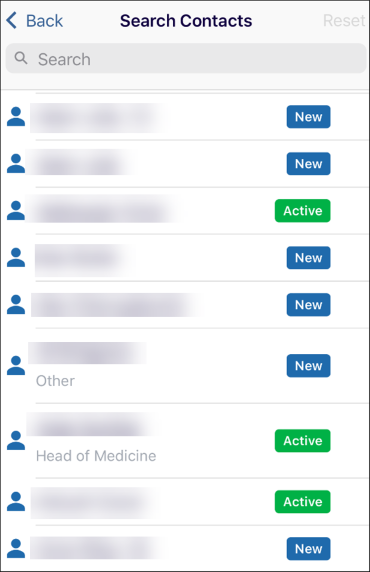This screenshot has height=572, width=370.
Task: Click person icon beside the Other contact
Action: [x=16, y=366]
